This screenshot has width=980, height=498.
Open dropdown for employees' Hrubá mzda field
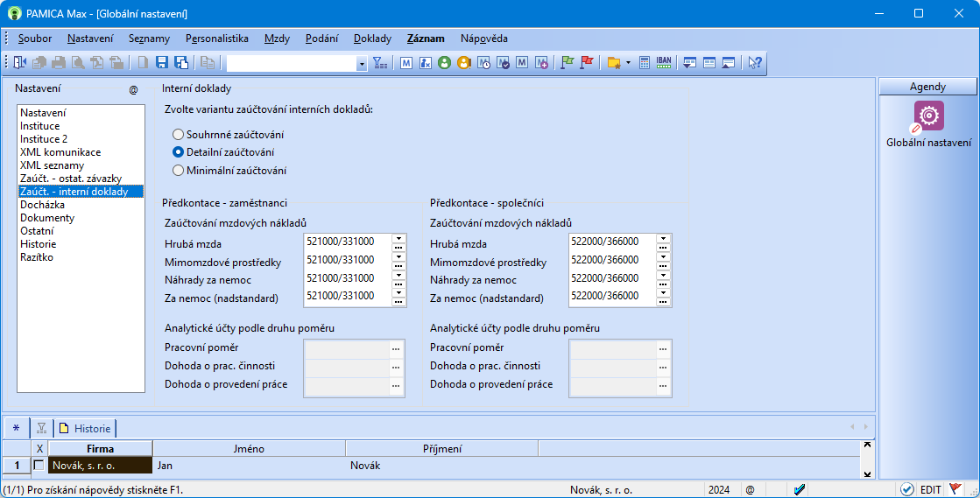point(398,238)
